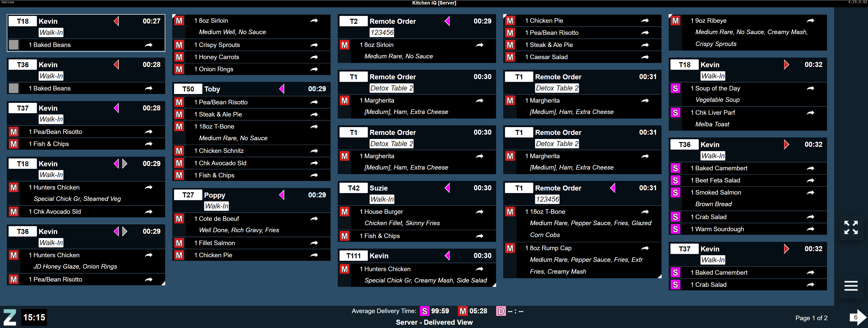Click recall arrow next to Cote de Boeuf

(x=314, y=219)
